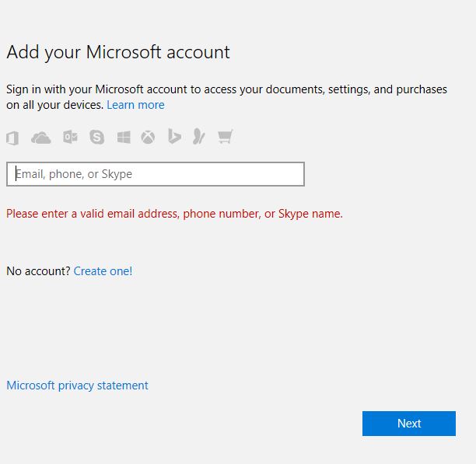Image resolution: width=476 pixels, height=464 pixels.
Task: Focus the Email, phone, or Skype field
Action: coord(156,174)
